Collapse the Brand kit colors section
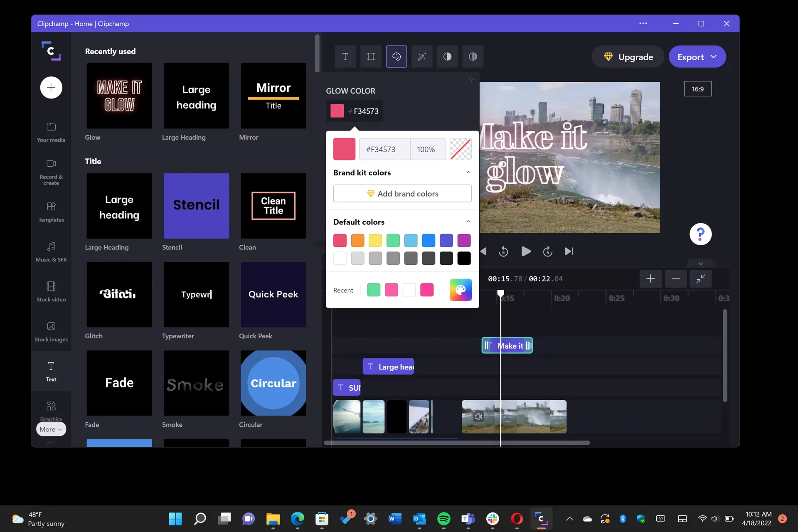This screenshot has height=532, width=798. (x=468, y=172)
